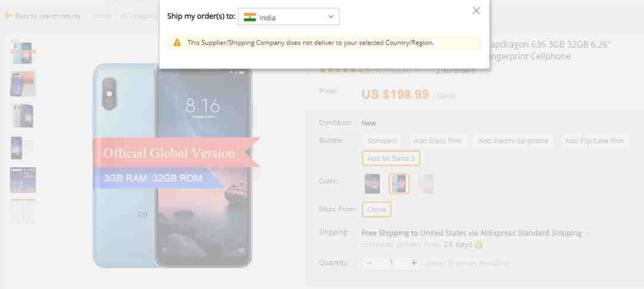644x289 pixels.
Task: Open the ship-to country dropdown showing India
Action: [289, 17]
